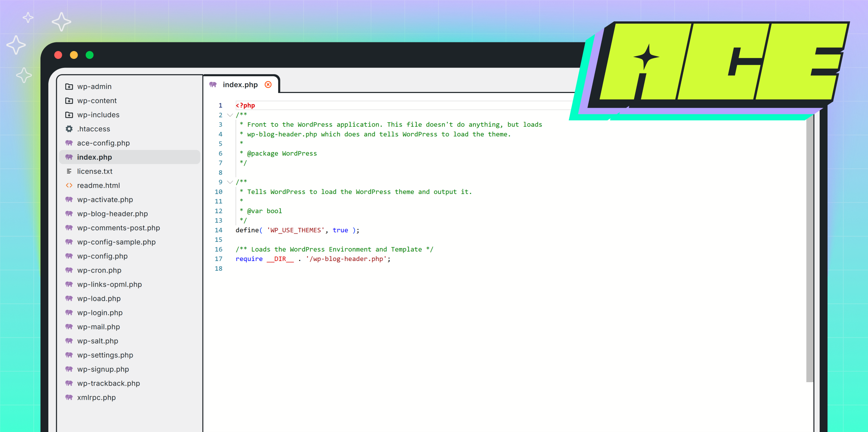Click the PHP icon next to wp-cron.php
This screenshot has width=868, height=432.
coord(69,270)
